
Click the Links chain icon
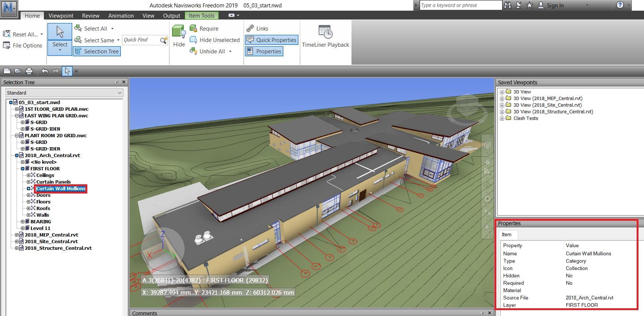[x=250, y=28]
